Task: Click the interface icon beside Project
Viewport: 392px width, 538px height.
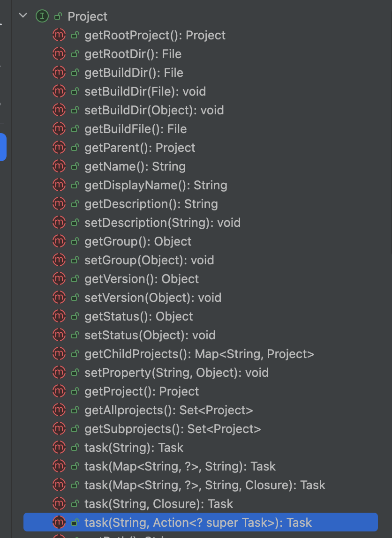Action: tap(43, 15)
